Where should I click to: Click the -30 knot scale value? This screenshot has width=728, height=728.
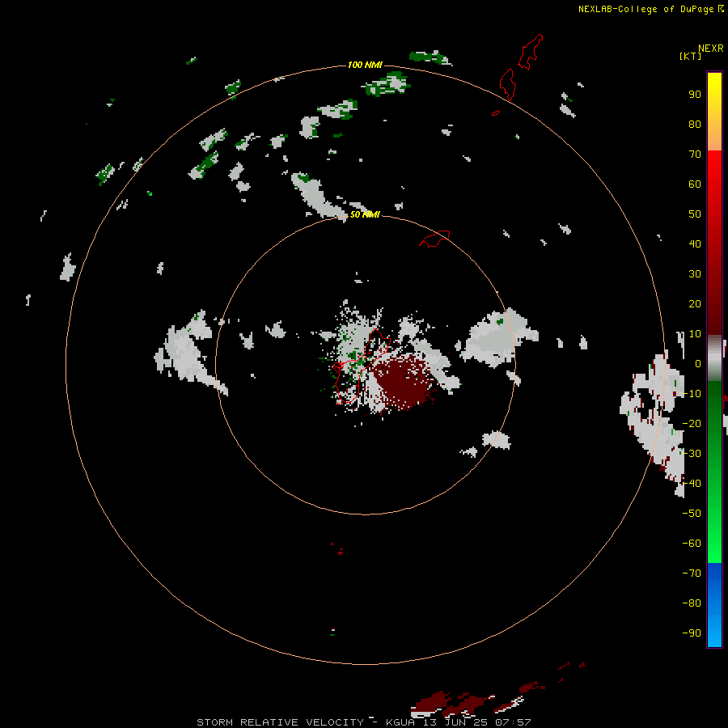point(692,454)
